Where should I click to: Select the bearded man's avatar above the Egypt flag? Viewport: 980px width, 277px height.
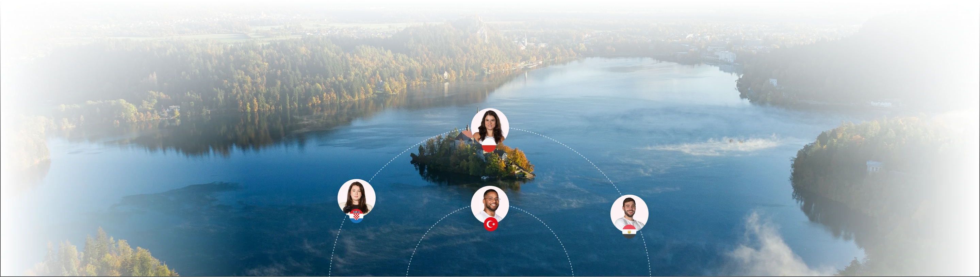tap(629, 211)
